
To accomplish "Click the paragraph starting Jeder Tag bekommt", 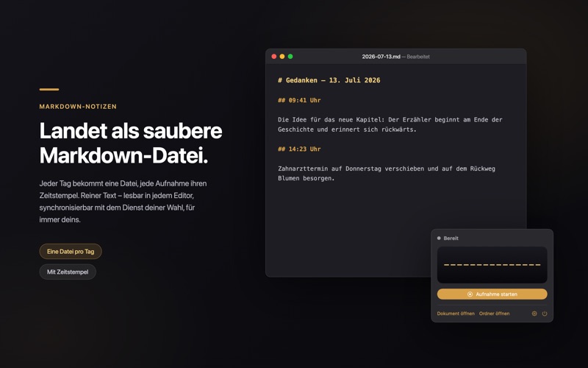I will (123, 202).
